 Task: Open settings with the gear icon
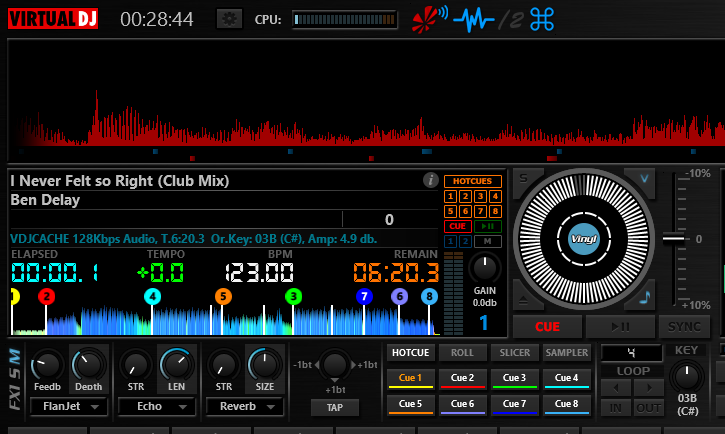[x=229, y=19]
